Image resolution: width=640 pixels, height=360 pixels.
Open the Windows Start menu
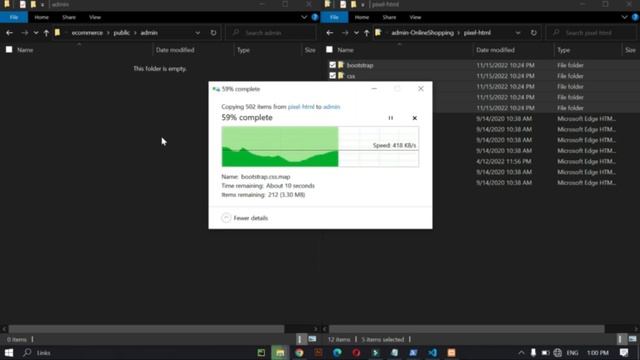tap(9, 353)
